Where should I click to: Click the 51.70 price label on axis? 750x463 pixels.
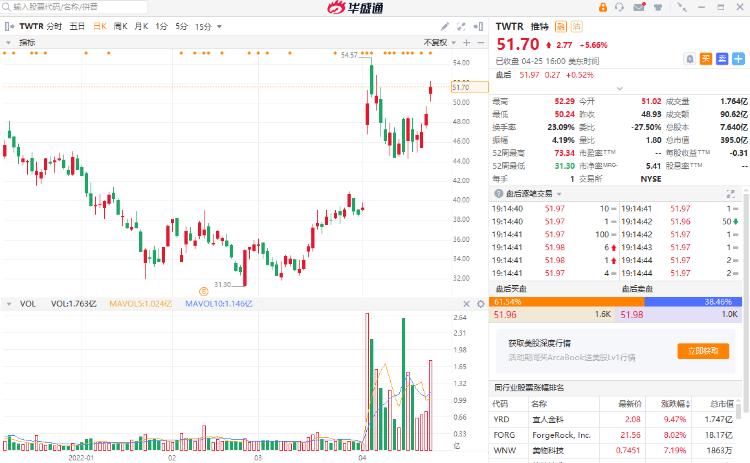tap(470, 87)
